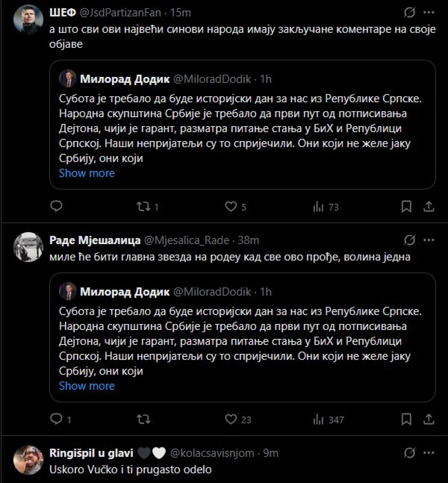
Task: Share Раде Мјешалица's post
Action: (429, 420)
